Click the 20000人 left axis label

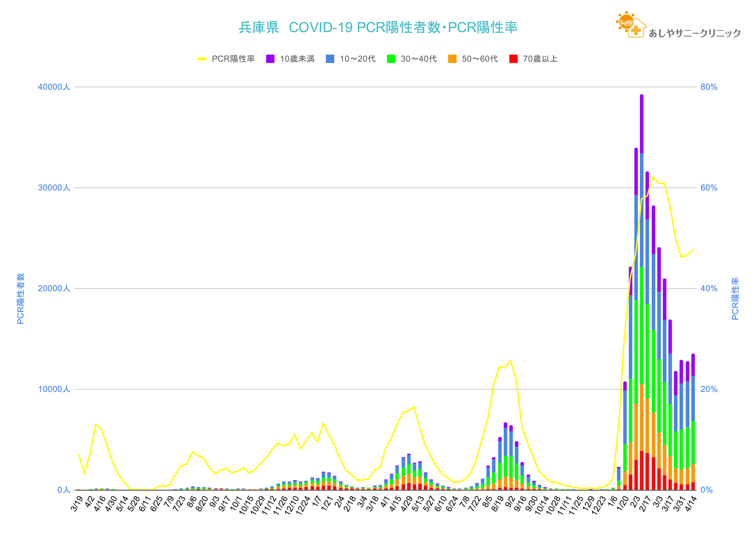click(x=54, y=288)
